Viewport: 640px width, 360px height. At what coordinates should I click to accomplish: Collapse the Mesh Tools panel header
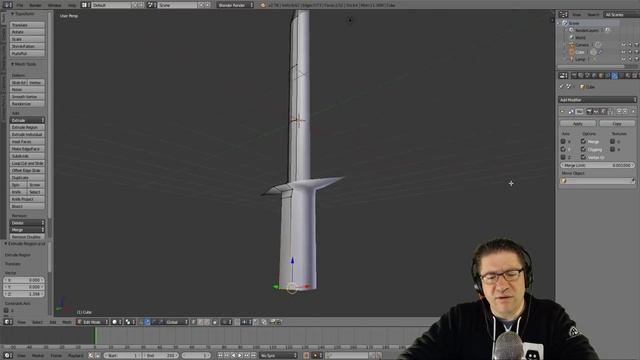click(23, 64)
